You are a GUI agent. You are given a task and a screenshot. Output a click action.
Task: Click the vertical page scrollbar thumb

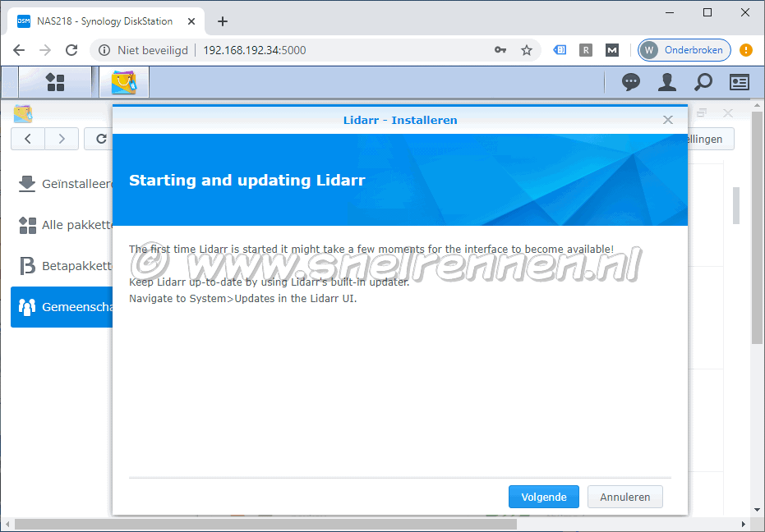(758, 227)
